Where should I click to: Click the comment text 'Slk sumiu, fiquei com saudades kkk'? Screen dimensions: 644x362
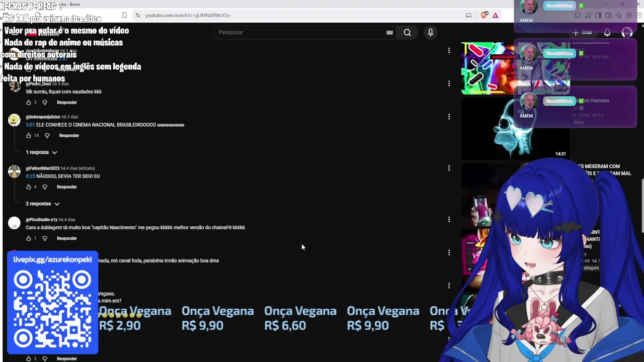point(63,92)
